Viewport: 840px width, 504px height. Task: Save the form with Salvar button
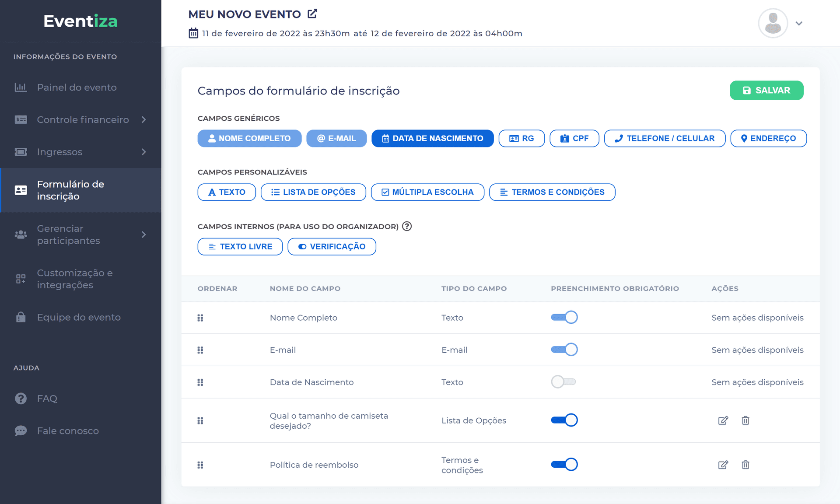(x=766, y=91)
